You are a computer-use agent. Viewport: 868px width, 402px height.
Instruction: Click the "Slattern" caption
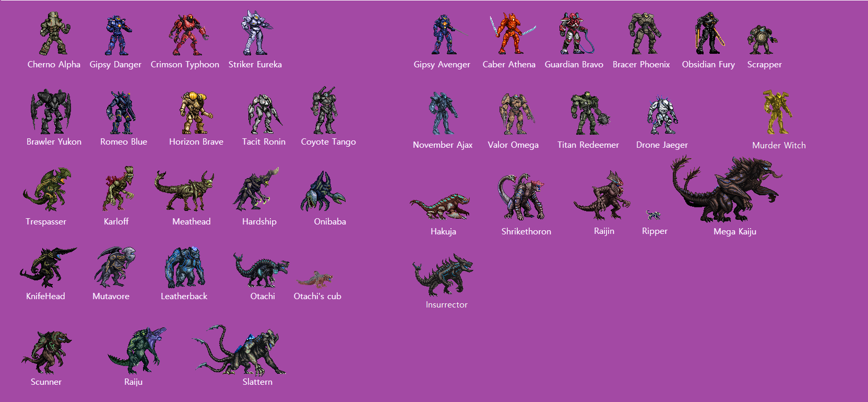257,382
